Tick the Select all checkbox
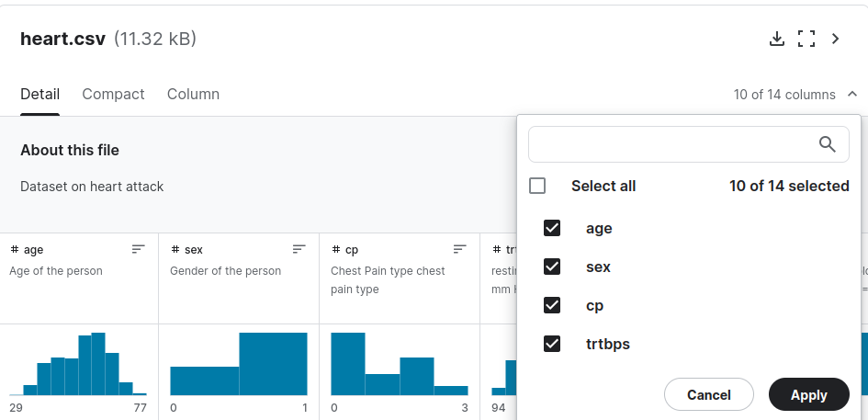The image size is (868, 420). pyautogui.click(x=537, y=186)
